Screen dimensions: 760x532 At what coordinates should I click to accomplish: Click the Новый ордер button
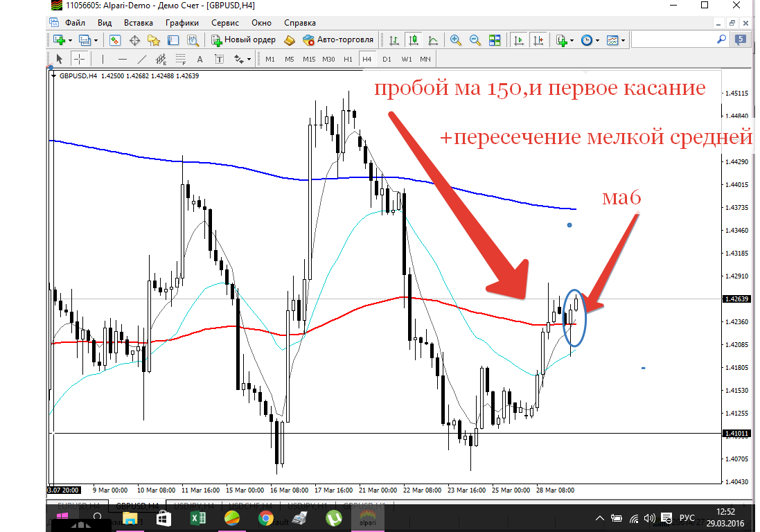(x=244, y=39)
